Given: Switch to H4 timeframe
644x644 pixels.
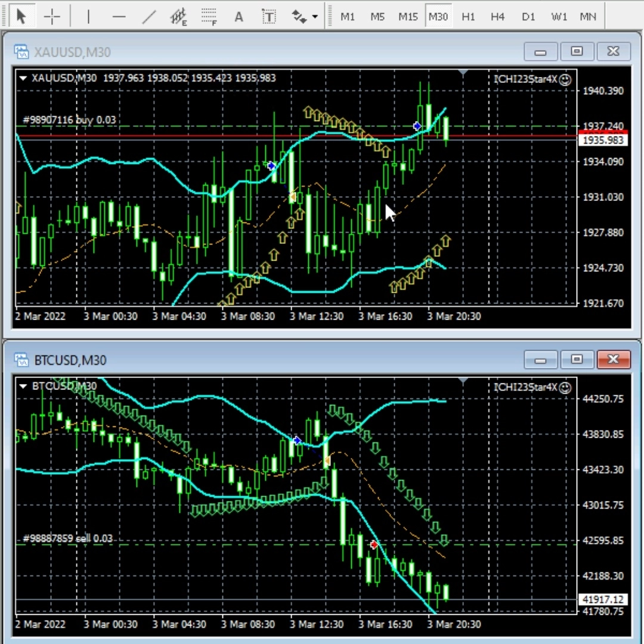Looking at the screenshot, I should pyautogui.click(x=498, y=17).
